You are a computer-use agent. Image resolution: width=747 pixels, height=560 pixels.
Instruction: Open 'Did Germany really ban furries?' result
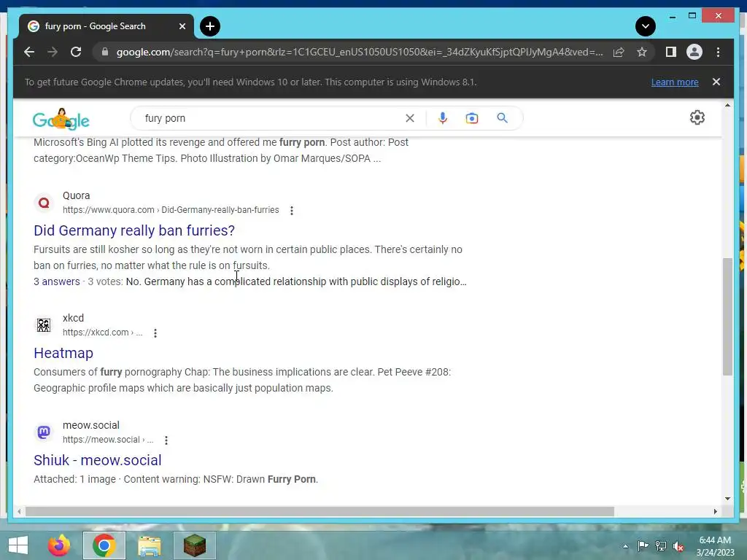coord(134,230)
